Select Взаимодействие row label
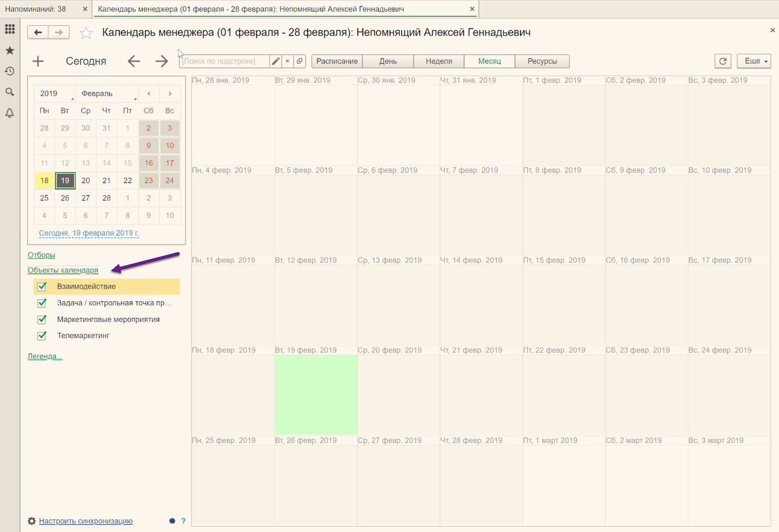The height and width of the screenshot is (532, 779). (86, 286)
